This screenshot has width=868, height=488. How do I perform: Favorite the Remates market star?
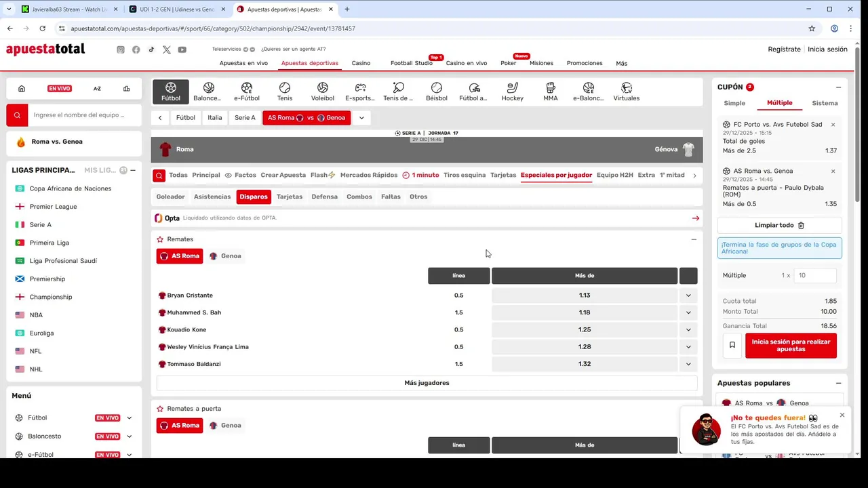pyautogui.click(x=160, y=239)
